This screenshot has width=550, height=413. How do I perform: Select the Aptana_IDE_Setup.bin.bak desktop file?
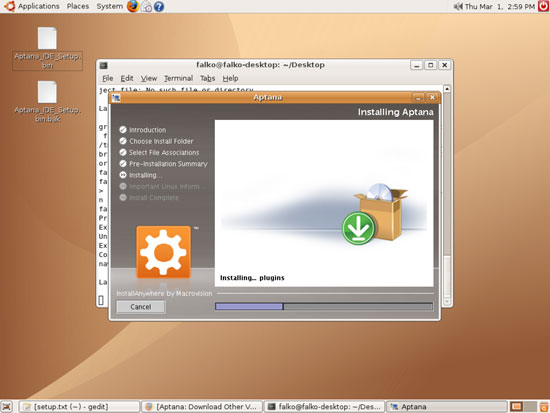47,102
